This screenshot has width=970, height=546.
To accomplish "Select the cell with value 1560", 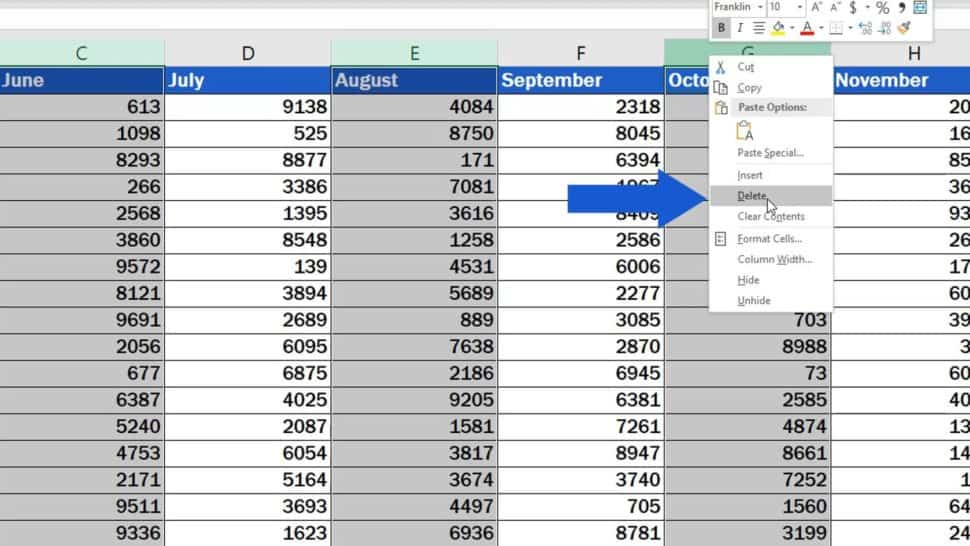I will [x=748, y=506].
